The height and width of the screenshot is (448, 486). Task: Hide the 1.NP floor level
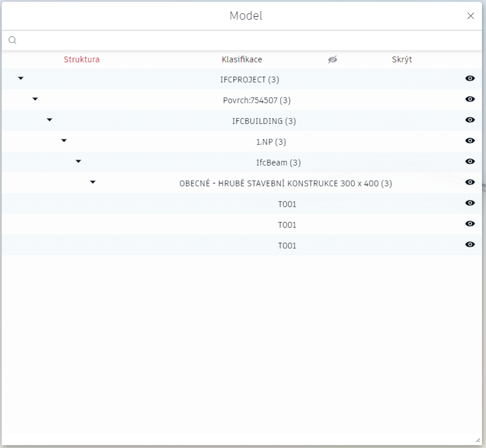point(470,141)
